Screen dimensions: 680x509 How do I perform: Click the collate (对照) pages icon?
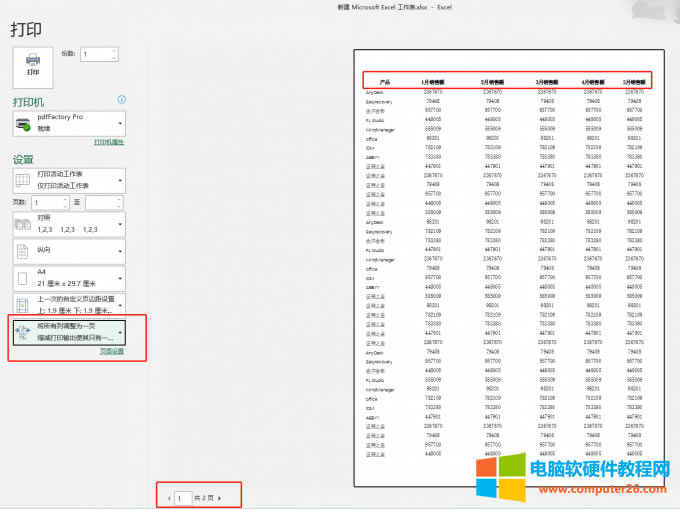click(x=24, y=222)
